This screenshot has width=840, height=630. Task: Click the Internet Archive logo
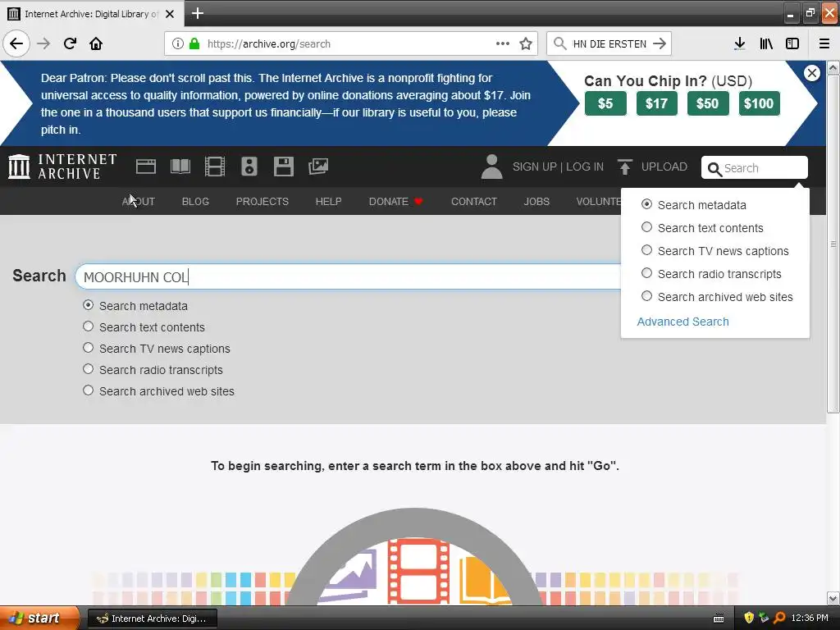pyautogui.click(x=62, y=167)
